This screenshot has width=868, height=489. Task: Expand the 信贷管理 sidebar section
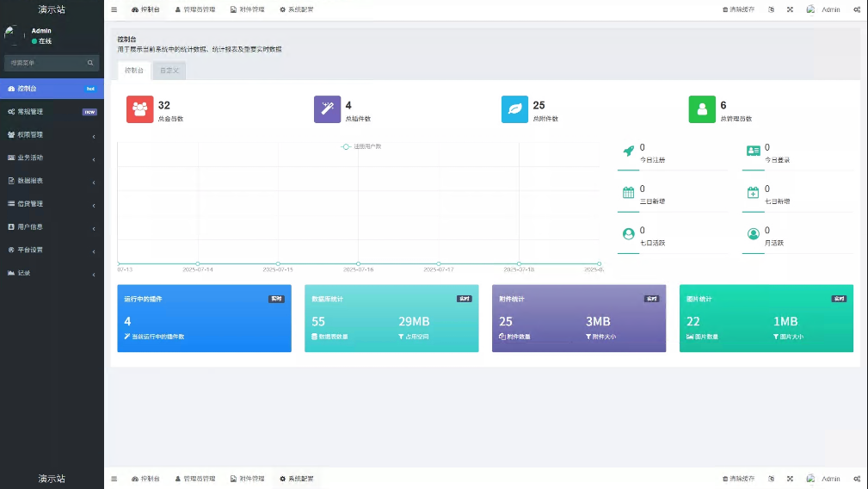click(52, 204)
